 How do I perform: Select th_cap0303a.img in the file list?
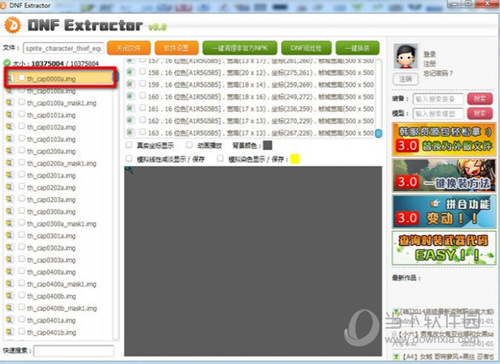tap(51, 260)
